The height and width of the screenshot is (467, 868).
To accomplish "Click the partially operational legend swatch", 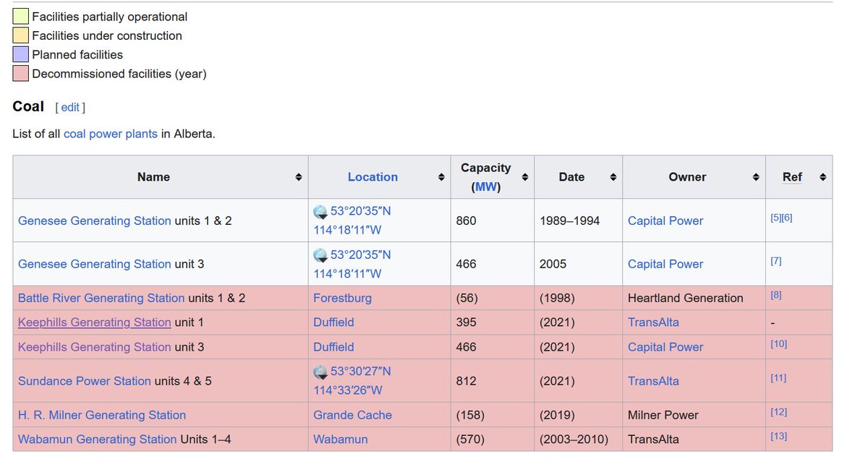I will (x=20, y=17).
